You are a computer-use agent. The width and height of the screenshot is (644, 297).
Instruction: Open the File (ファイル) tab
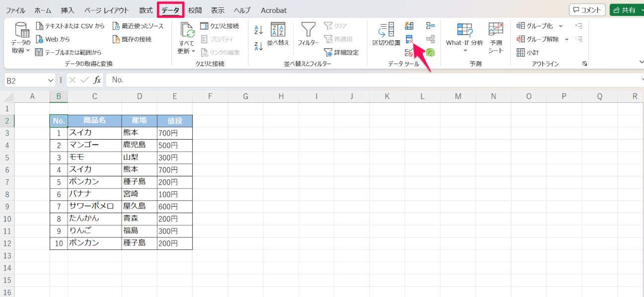[15, 10]
